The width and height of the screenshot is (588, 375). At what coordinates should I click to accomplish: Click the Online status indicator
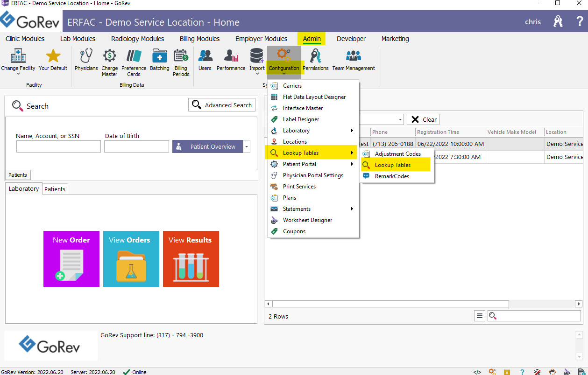coord(135,372)
